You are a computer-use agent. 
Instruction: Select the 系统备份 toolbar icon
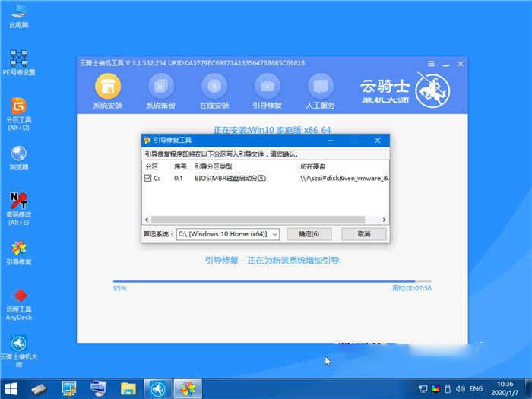[161, 91]
